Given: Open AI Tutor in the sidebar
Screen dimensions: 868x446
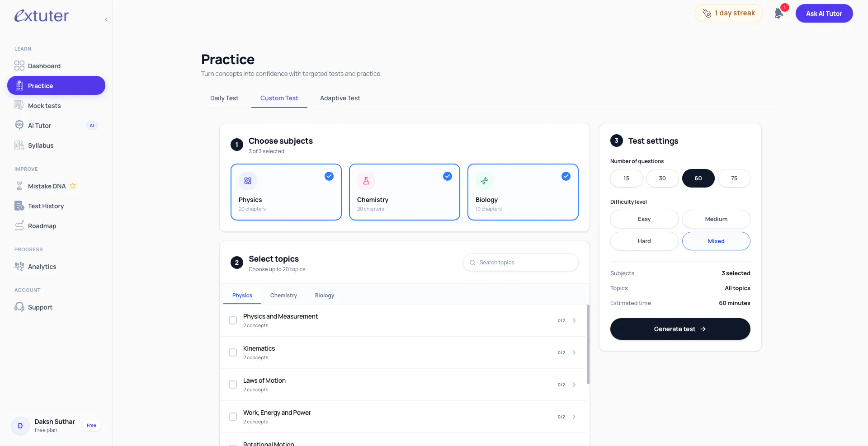Looking at the screenshot, I should 56,126.
